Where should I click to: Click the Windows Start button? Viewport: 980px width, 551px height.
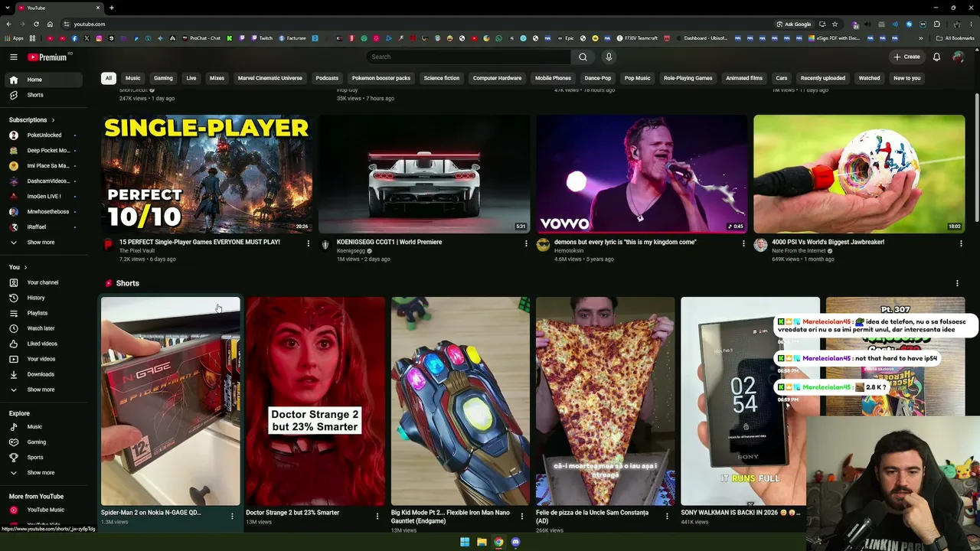(465, 542)
